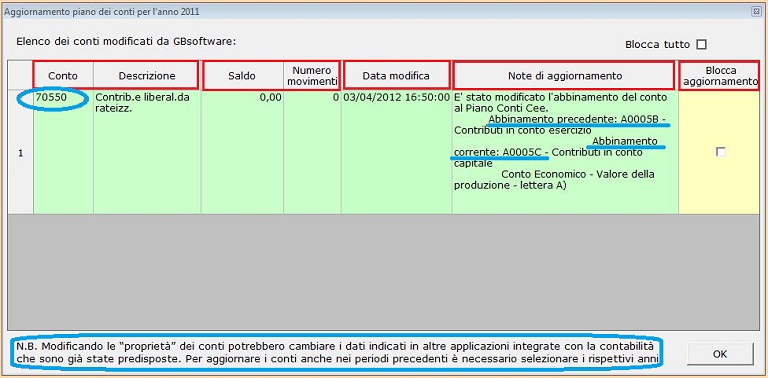Enable the Blocca tutto checkbox
The image size is (768, 378).
pyautogui.click(x=701, y=45)
